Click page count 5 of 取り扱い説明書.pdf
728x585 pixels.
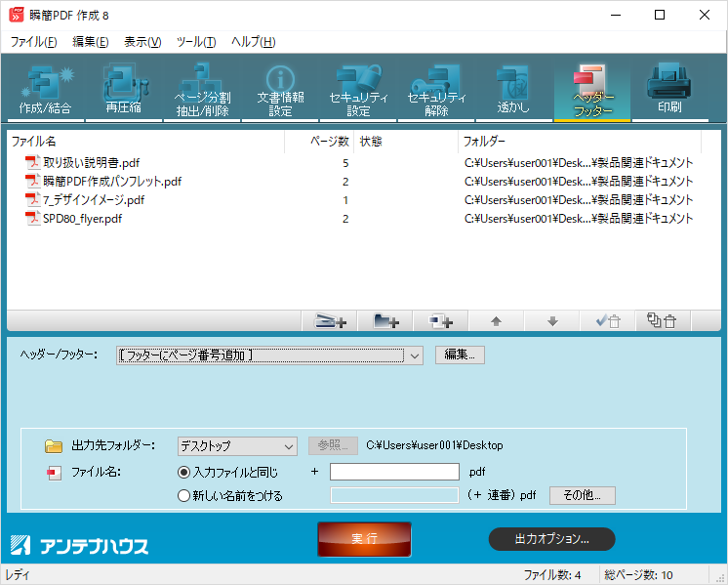345,163
